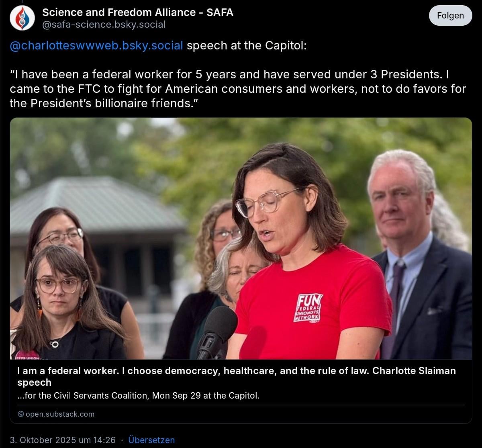Open the SAFA profile avatar

point(22,18)
